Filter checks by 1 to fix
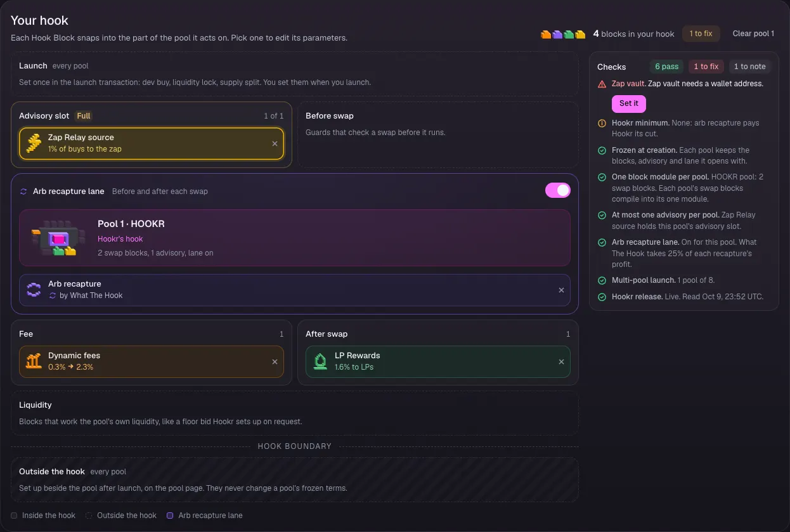Viewport: 790px width, 532px height. 706,67
